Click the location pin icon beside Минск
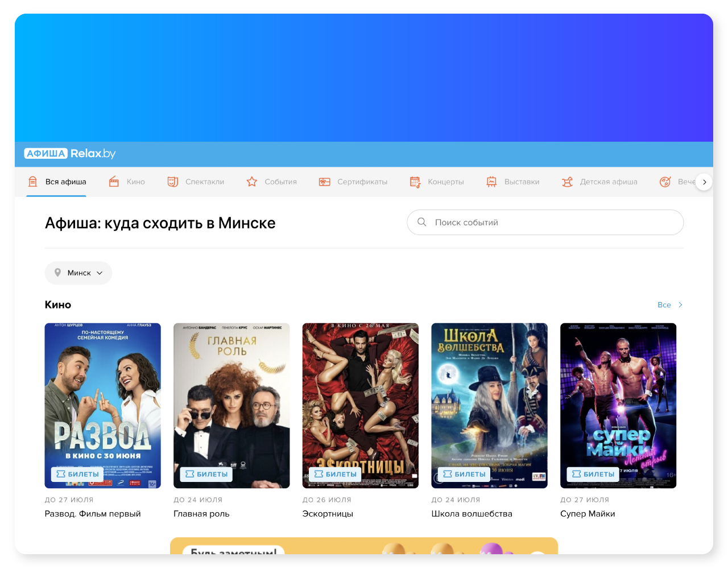The image size is (728, 573). pyautogui.click(x=57, y=273)
